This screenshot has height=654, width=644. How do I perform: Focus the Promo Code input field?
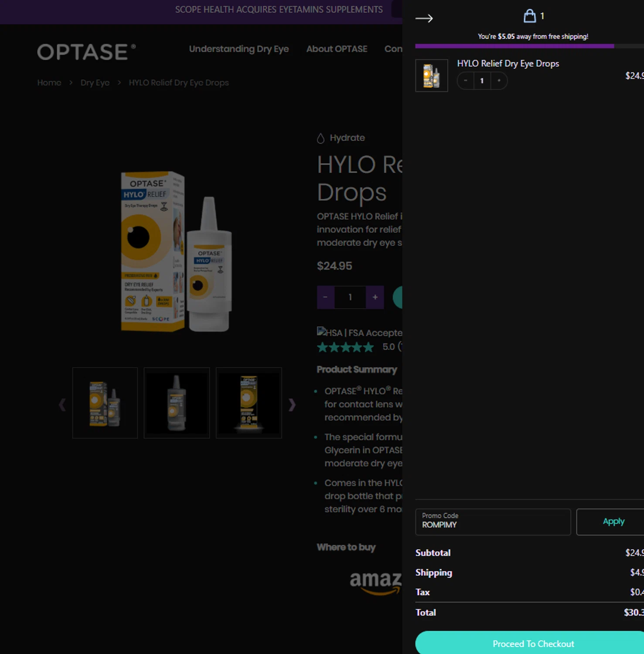point(493,521)
